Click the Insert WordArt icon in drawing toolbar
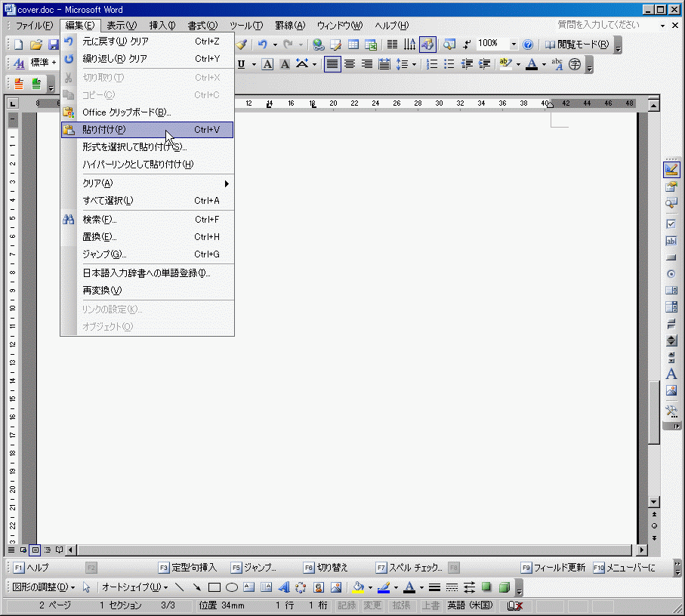 coord(284,587)
